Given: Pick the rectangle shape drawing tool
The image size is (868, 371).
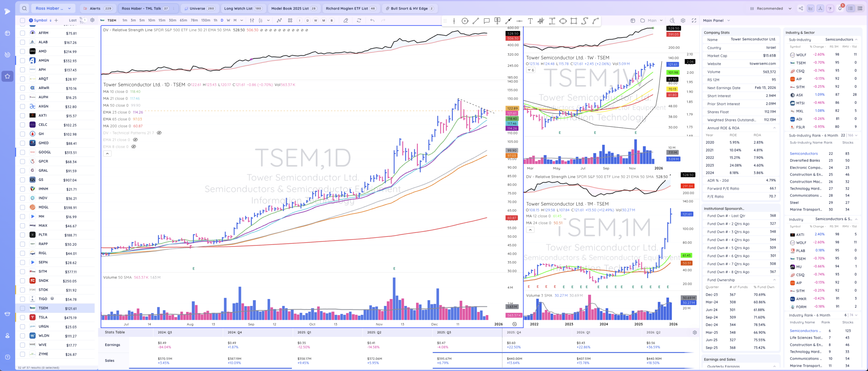Looking at the screenshot, I should [x=574, y=21].
